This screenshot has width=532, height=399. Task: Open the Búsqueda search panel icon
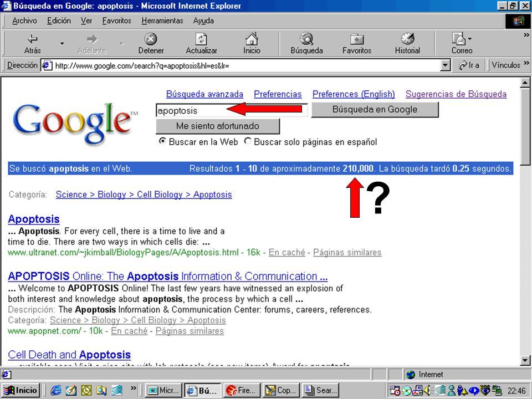306,43
